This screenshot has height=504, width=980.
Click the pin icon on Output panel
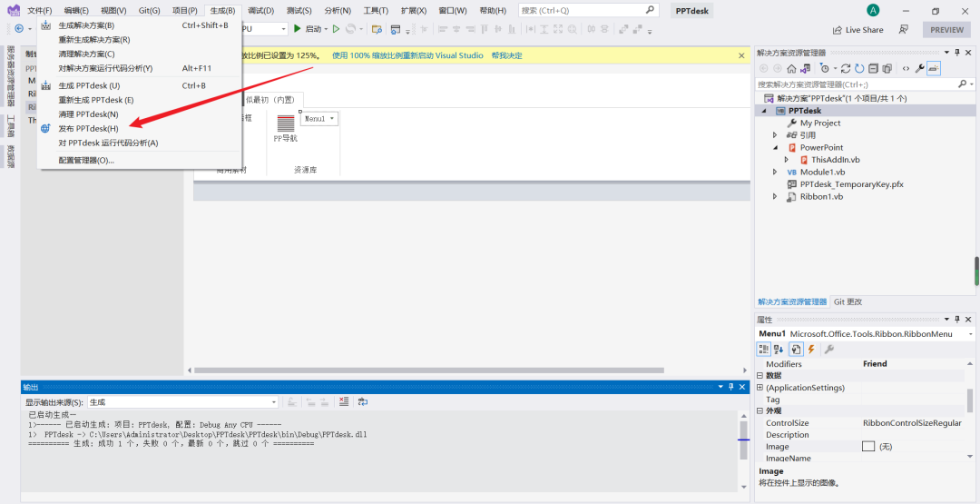[730, 387]
